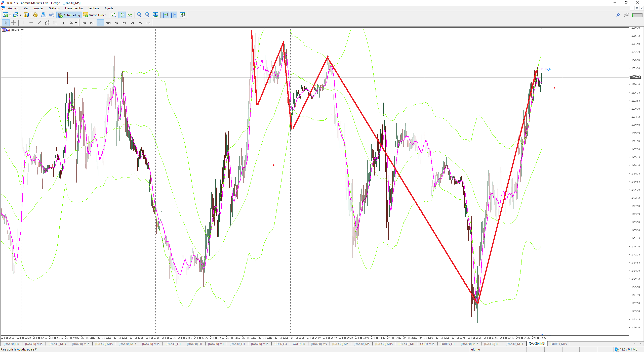Open the Herramientas menu
The width and height of the screenshot is (644, 352).
coord(74,8)
